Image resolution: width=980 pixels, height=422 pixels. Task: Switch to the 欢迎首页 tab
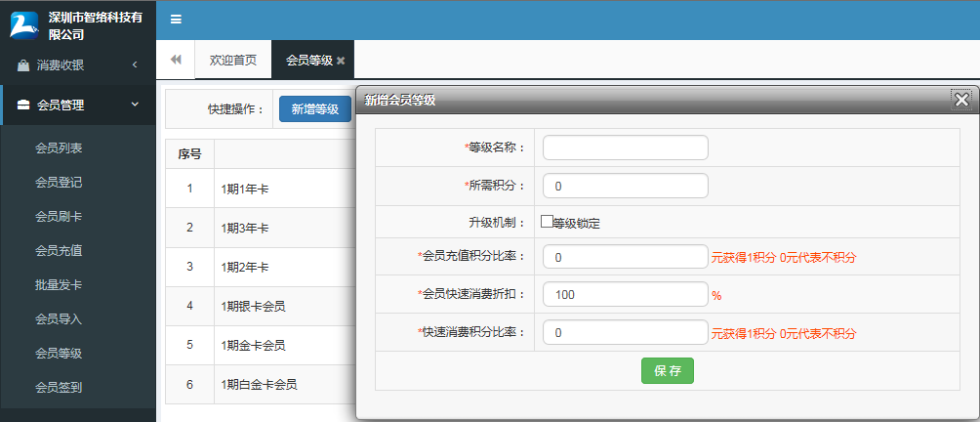point(233,60)
